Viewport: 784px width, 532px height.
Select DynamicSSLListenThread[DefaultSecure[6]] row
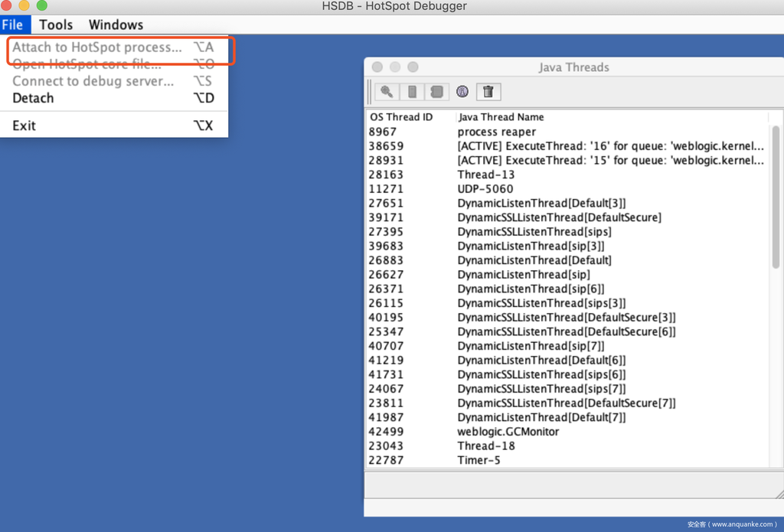[x=567, y=331]
